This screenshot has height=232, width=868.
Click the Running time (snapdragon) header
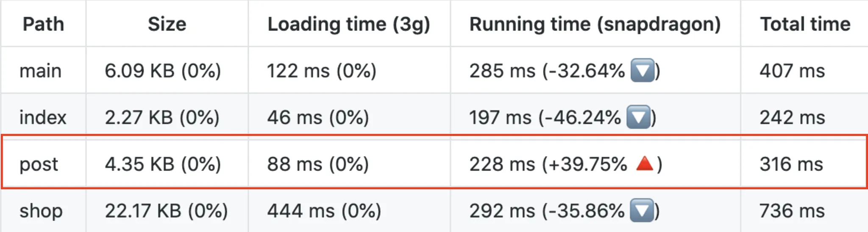point(595,24)
